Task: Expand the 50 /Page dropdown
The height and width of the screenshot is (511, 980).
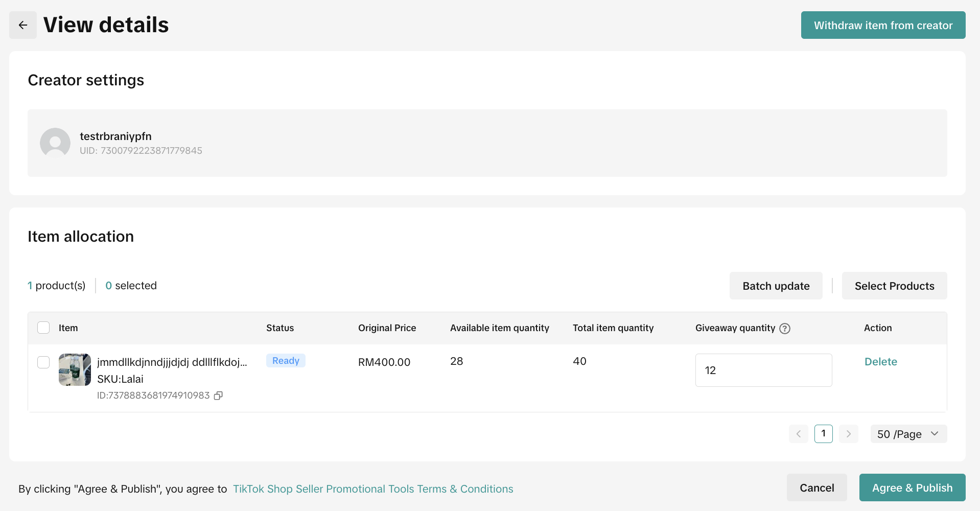Action: (908, 434)
